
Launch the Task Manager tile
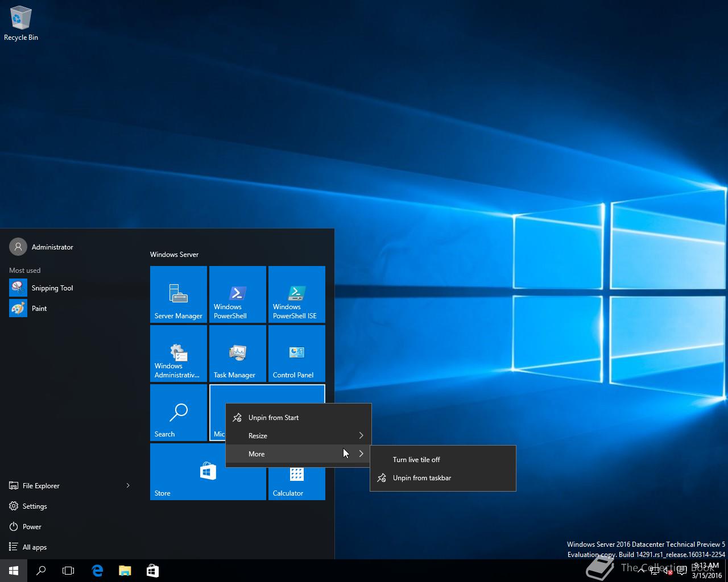click(x=238, y=354)
